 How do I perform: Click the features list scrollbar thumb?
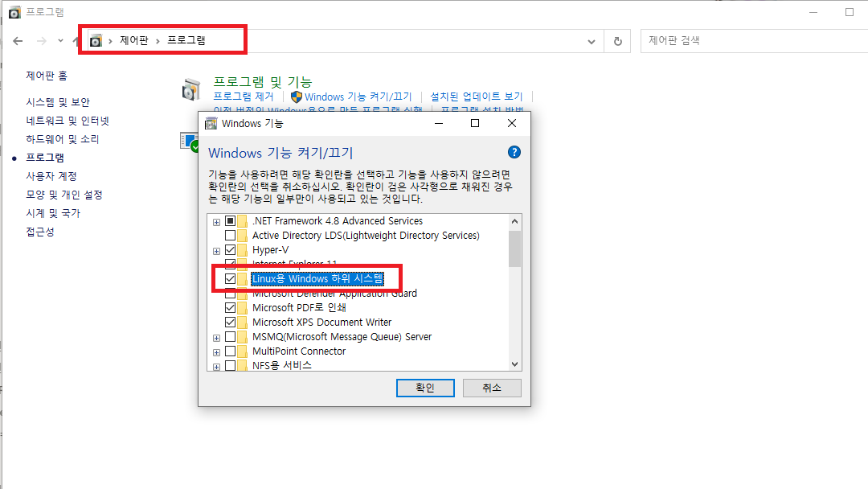[515, 249]
